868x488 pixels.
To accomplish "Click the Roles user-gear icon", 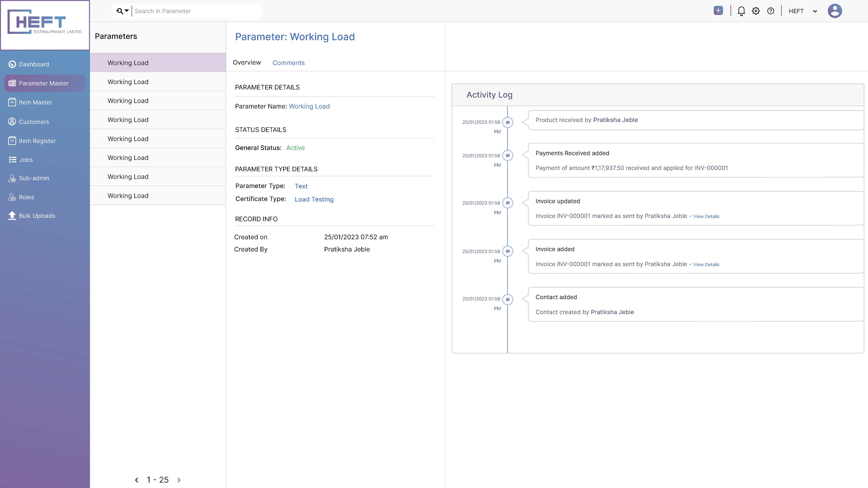I will pyautogui.click(x=12, y=197).
